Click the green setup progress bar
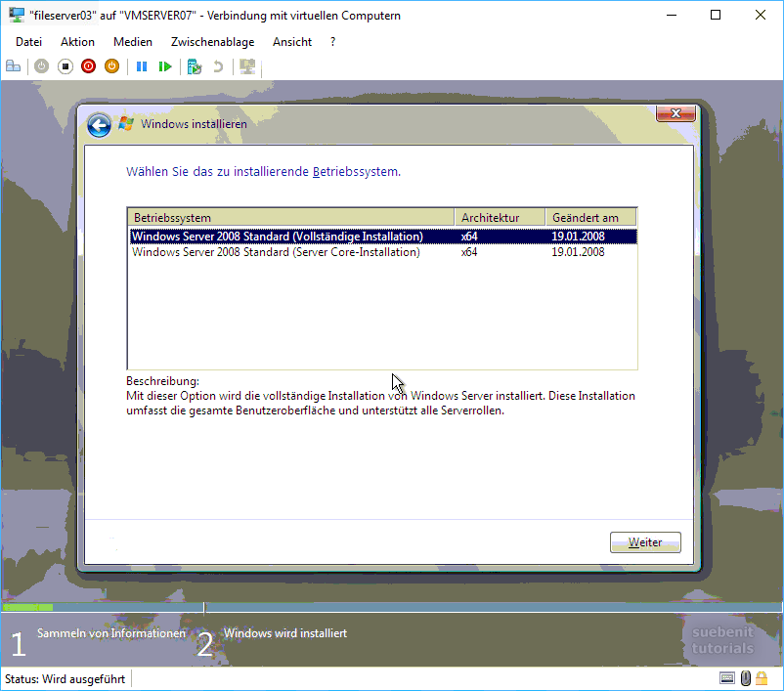The width and height of the screenshot is (784, 691). click(x=28, y=608)
